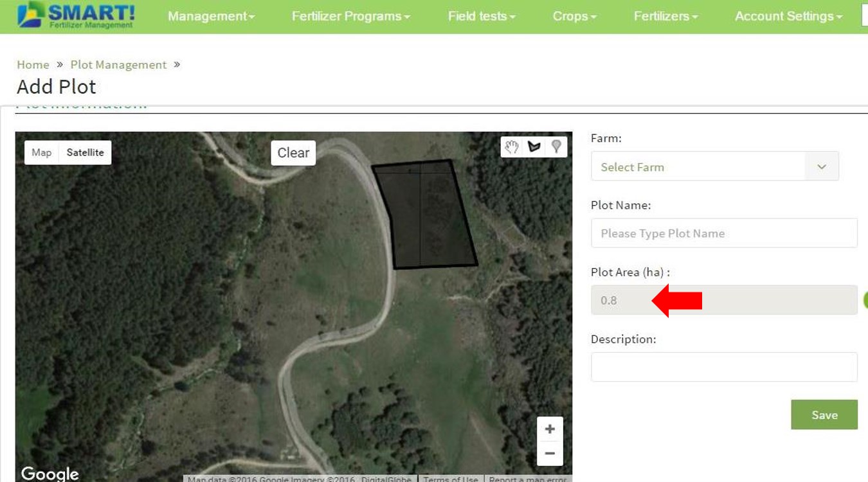Screen dimensions: 868x482
Task: Open the Fertilizer Programs dropdown menu
Action: pos(351,16)
